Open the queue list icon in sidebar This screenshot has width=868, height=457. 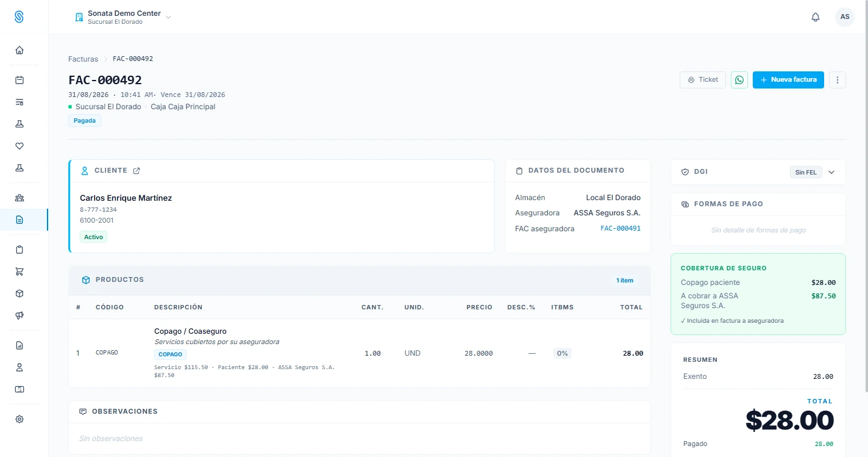(20, 102)
